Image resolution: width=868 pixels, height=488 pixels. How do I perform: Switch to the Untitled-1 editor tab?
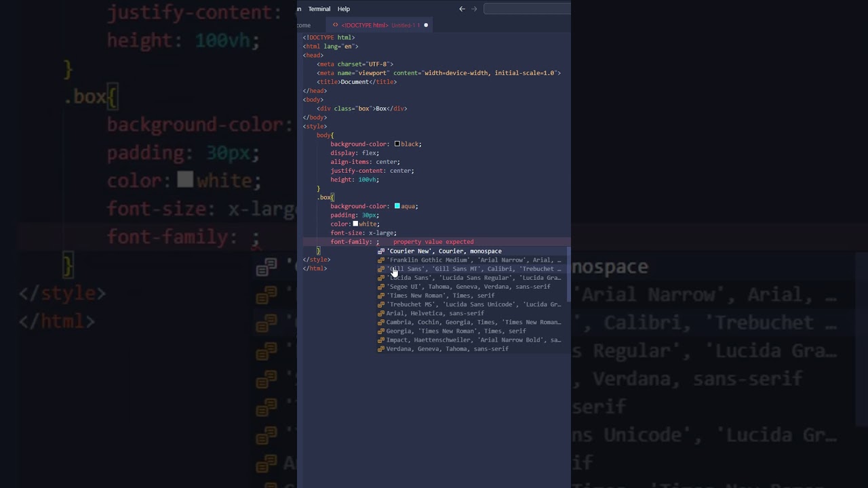coord(380,25)
